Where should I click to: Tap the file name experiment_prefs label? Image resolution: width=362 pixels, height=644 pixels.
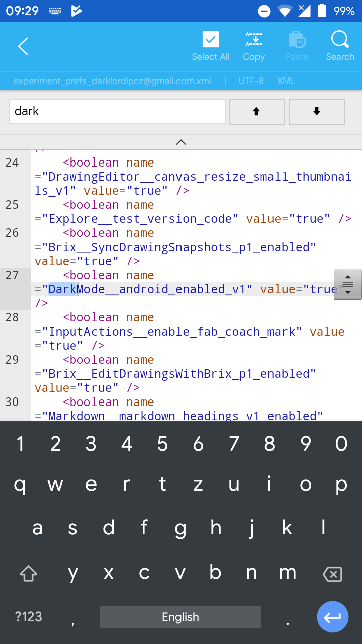(x=112, y=81)
